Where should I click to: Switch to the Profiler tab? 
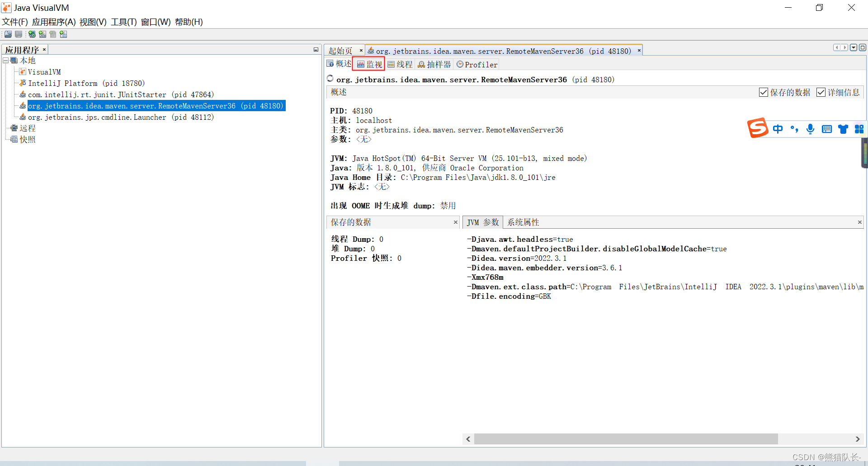477,64
